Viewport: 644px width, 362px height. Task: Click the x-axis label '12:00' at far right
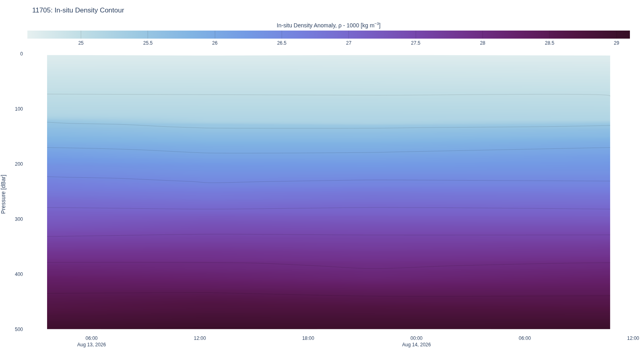click(x=633, y=338)
